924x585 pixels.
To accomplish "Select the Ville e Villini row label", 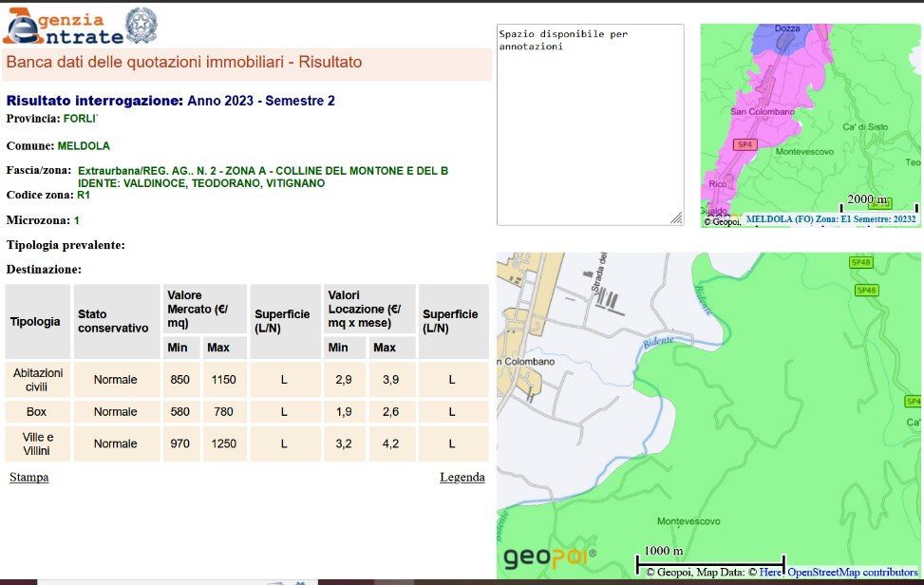I will click(x=37, y=443).
